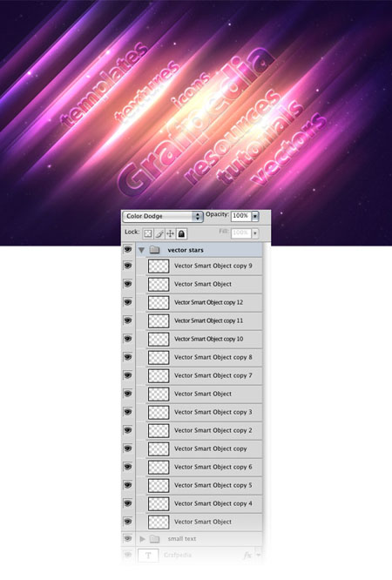This screenshot has width=392, height=580.
Task: Collapse the vector stars group triangle
Action: (x=141, y=251)
